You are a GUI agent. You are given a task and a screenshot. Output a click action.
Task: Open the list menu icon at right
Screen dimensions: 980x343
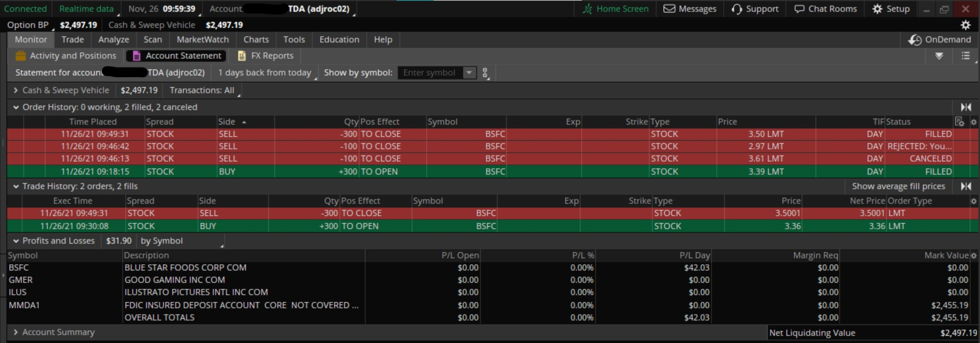(966, 56)
